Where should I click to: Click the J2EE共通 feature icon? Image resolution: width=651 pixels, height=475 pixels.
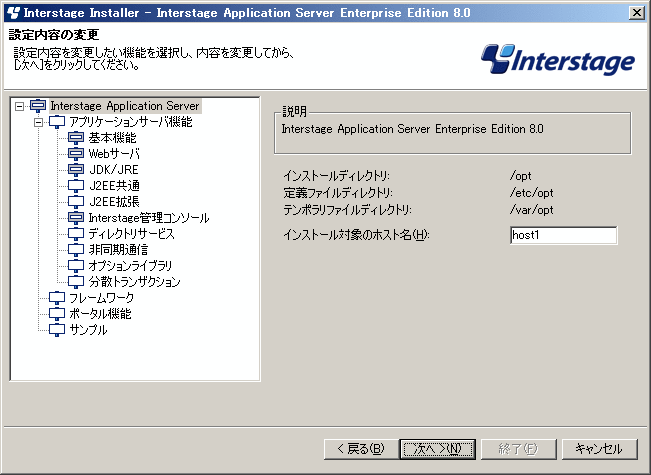76,186
